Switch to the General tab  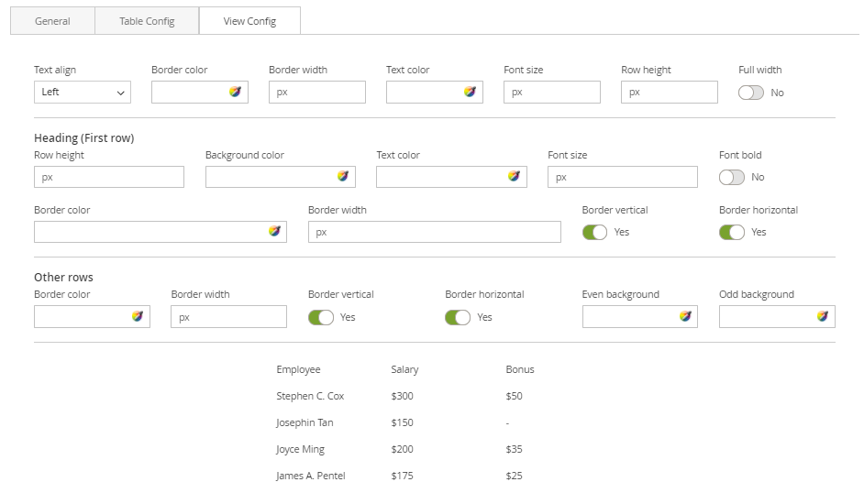click(52, 21)
